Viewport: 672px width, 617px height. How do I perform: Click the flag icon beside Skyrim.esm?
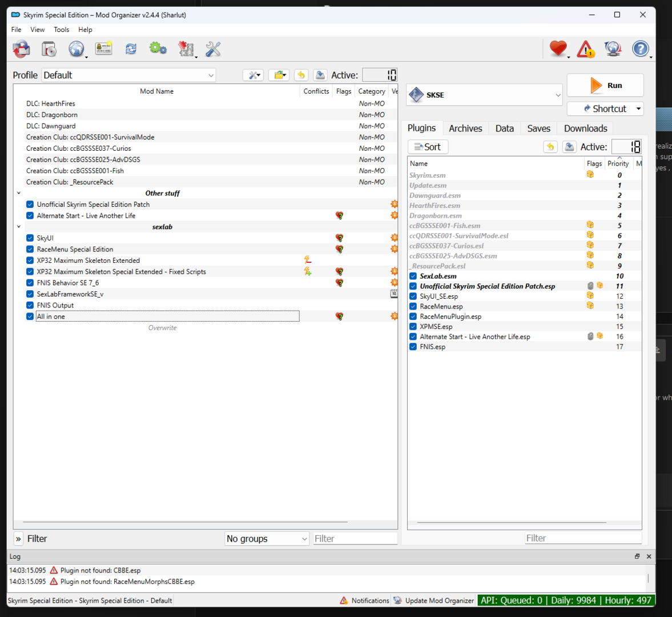tap(590, 174)
